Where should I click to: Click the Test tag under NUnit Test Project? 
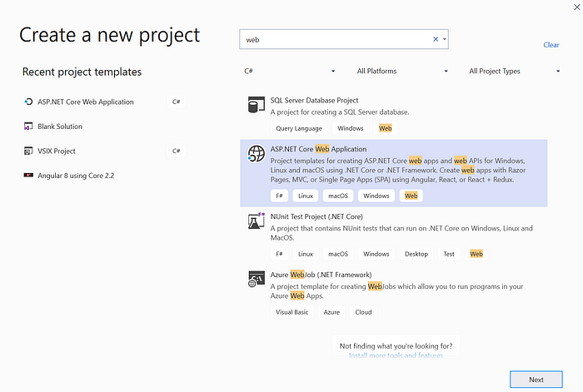pos(449,254)
